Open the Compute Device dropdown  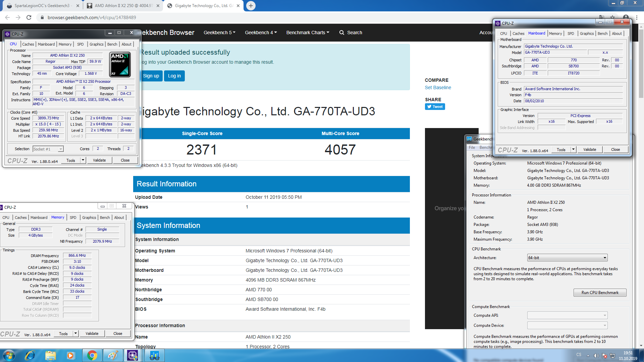(x=567, y=325)
